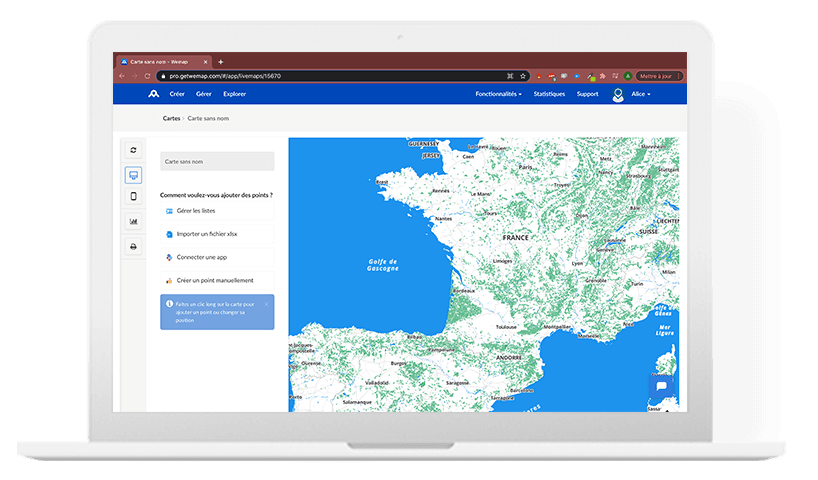
Task: Click the green Chrome profile avatar
Action: (x=628, y=76)
